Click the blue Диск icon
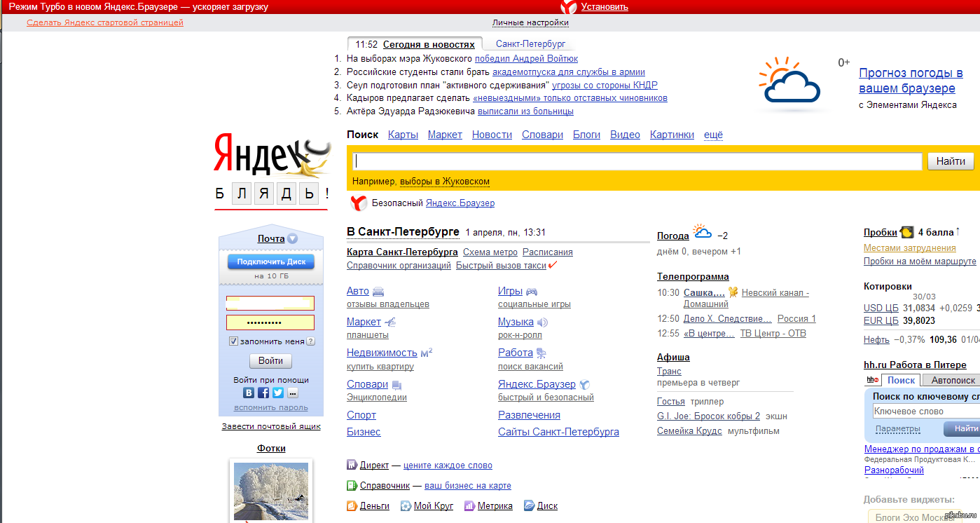Image resolution: width=980 pixels, height=523 pixels. click(529, 505)
